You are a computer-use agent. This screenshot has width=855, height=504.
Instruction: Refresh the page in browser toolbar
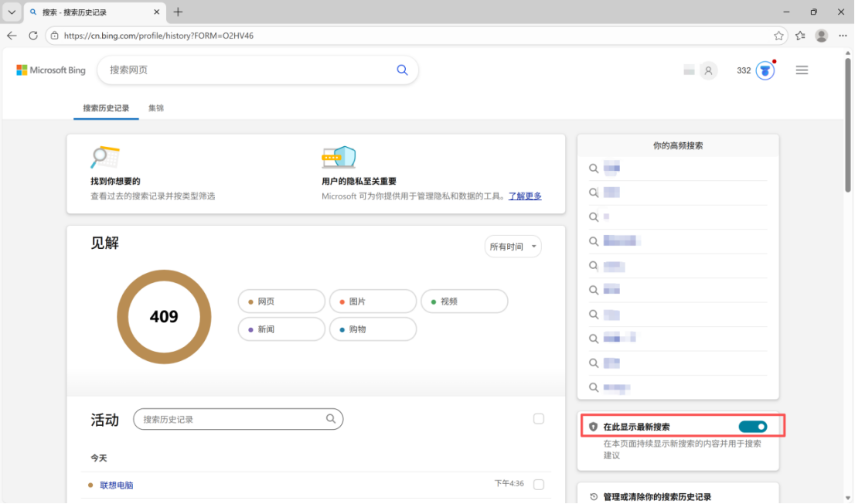(33, 36)
